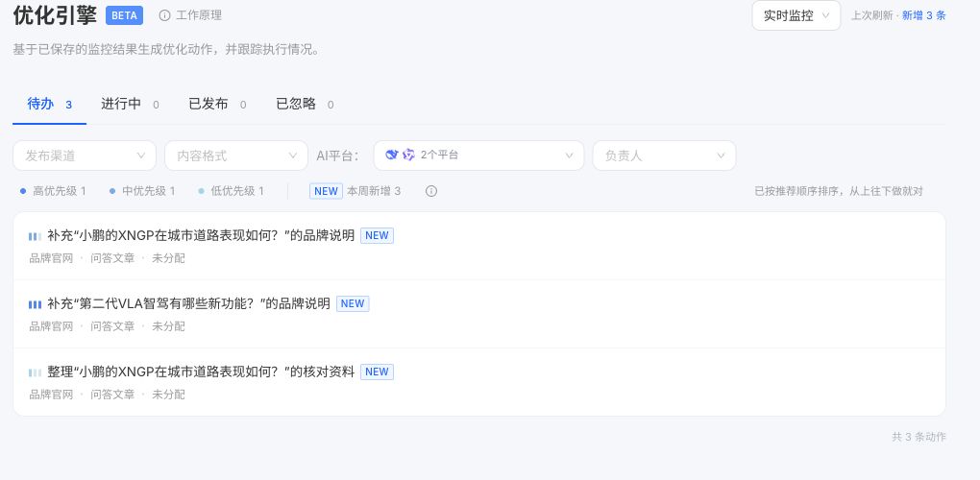Open the 负责人 filter dropdown

click(x=664, y=156)
